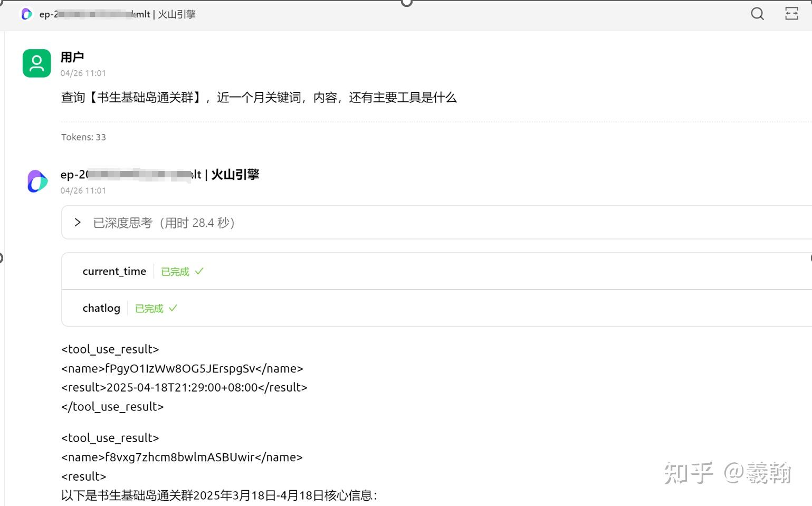This screenshot has width=812, height=506.
Task: Click the Volcano Engine logo in the title bar
Action: coord(26,14)
